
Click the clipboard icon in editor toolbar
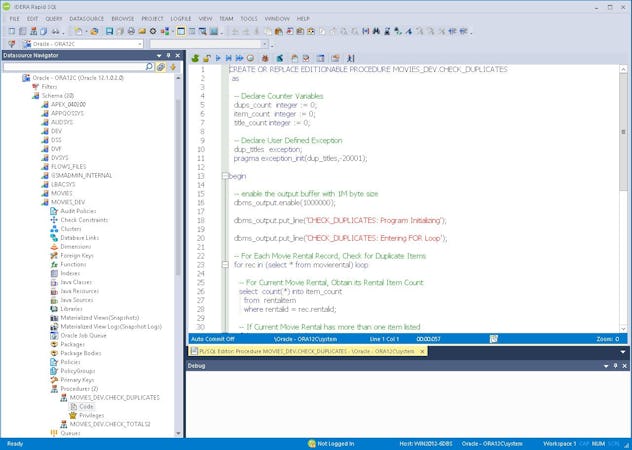point(295,58)
